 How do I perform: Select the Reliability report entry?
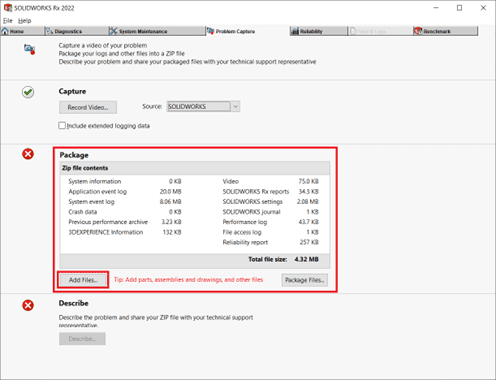click(x=270, y=242)
